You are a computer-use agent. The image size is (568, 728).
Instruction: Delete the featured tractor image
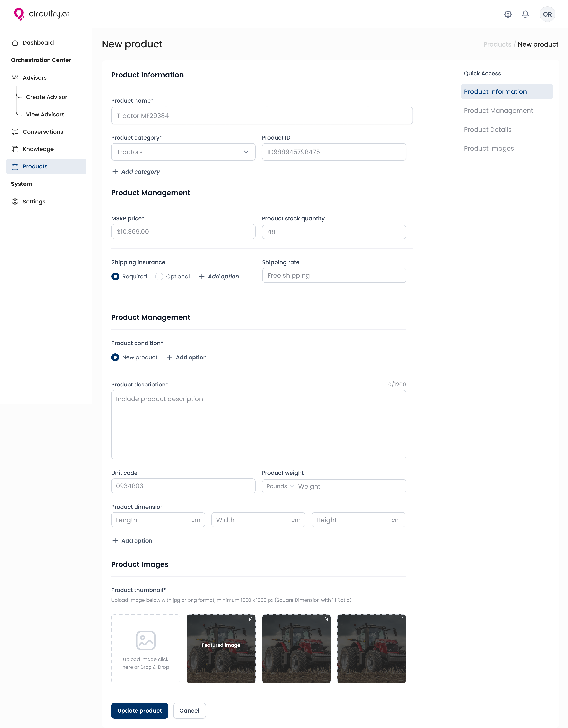(x=251, y=619)
